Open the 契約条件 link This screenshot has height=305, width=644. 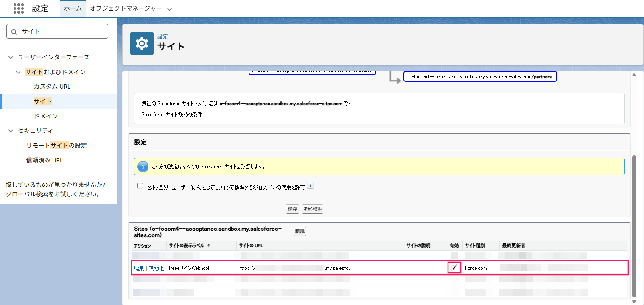tap(192, 115)
